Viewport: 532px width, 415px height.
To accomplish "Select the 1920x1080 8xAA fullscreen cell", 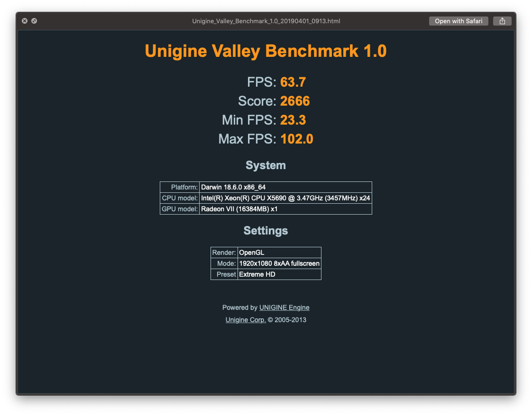I will tap(280, 263).
